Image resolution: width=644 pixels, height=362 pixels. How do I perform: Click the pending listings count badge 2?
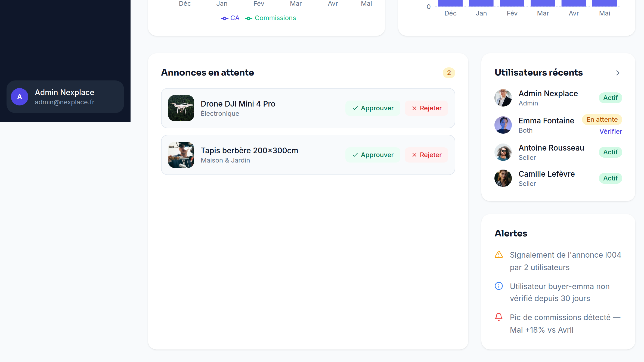coord(449,73)
